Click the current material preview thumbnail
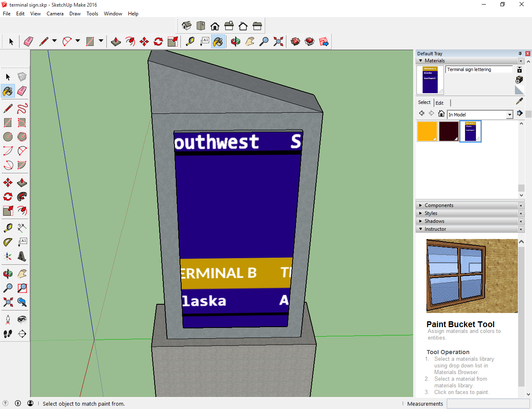Screen dimensions: 532x409 click(430, 80)
